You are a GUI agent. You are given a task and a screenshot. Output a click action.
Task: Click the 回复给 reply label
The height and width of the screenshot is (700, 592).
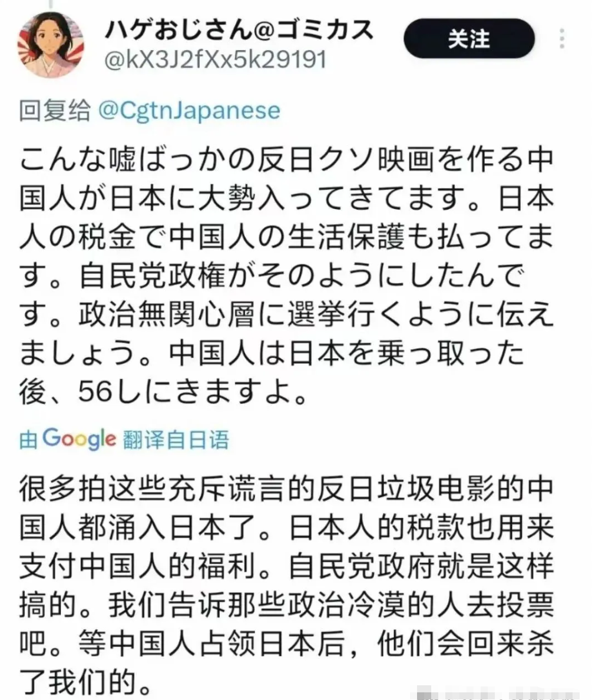pos(55,111)
